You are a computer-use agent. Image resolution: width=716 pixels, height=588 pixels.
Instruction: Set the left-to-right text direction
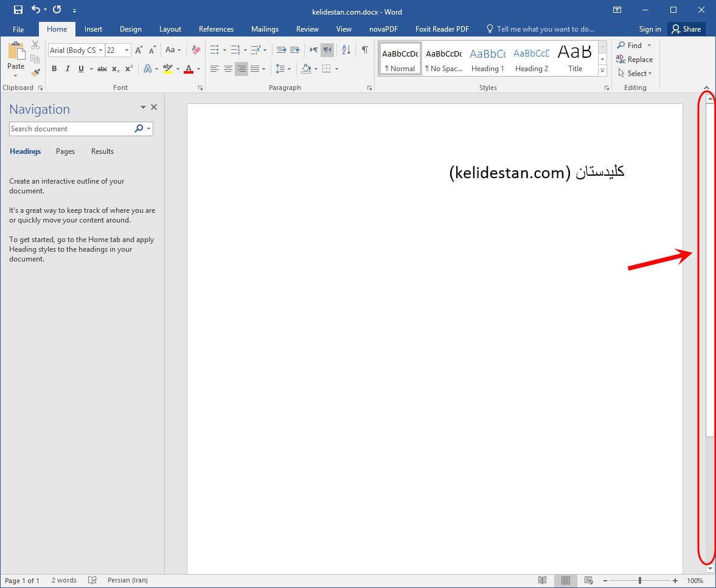314,50
